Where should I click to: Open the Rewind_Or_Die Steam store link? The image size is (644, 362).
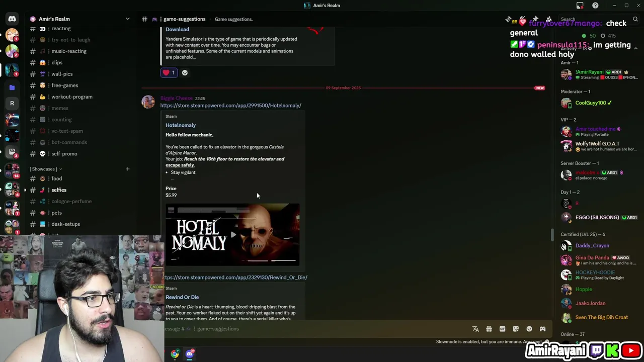(x=236, y=278)
